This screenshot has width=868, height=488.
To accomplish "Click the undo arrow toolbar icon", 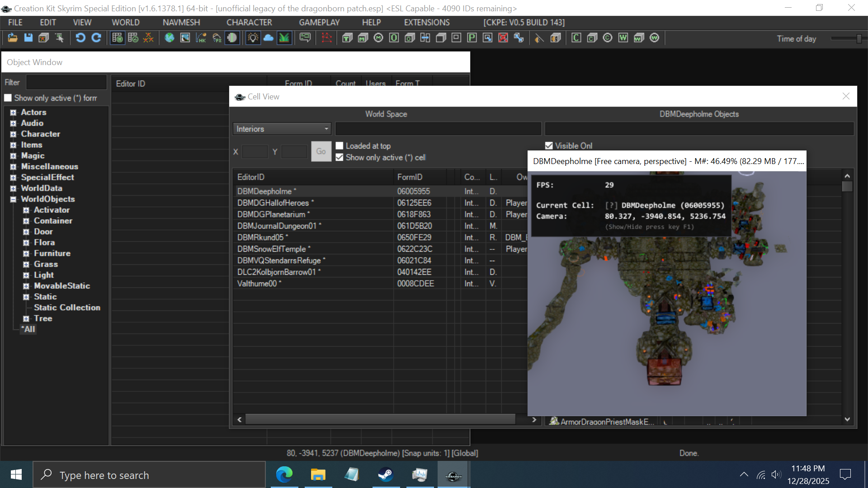I will point(80,38).
